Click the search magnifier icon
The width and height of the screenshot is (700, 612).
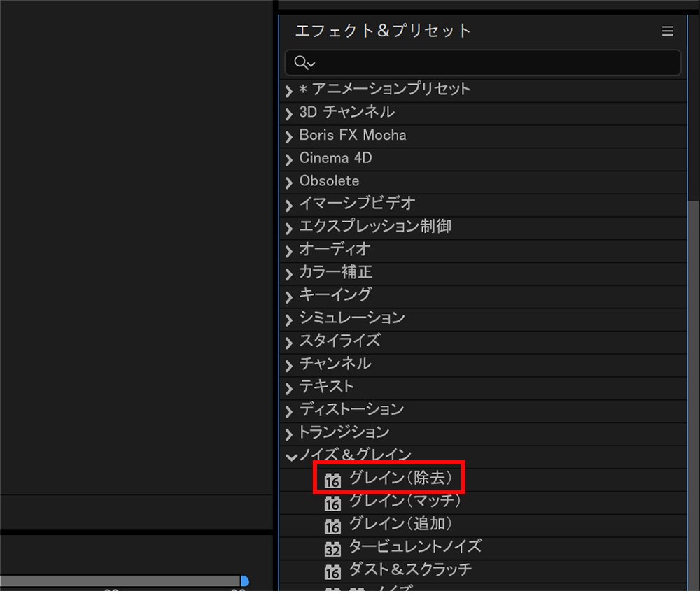[x=302, y=63]
